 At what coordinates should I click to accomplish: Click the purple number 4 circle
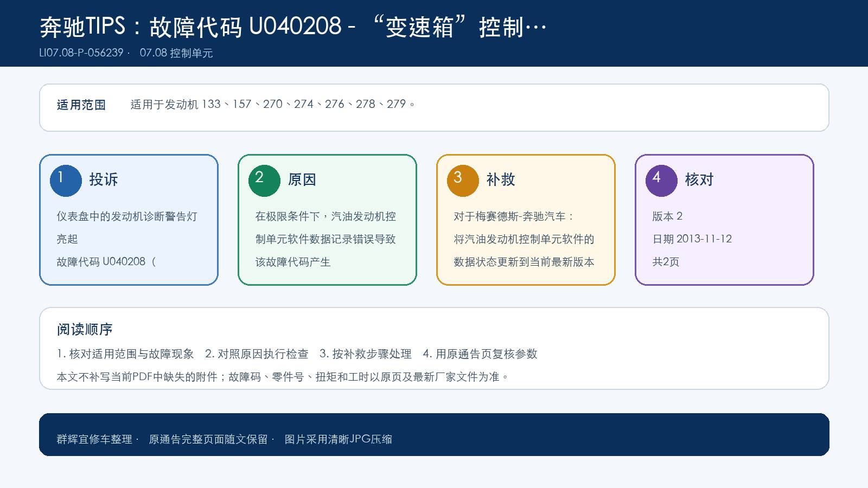(x=661, y=181)
